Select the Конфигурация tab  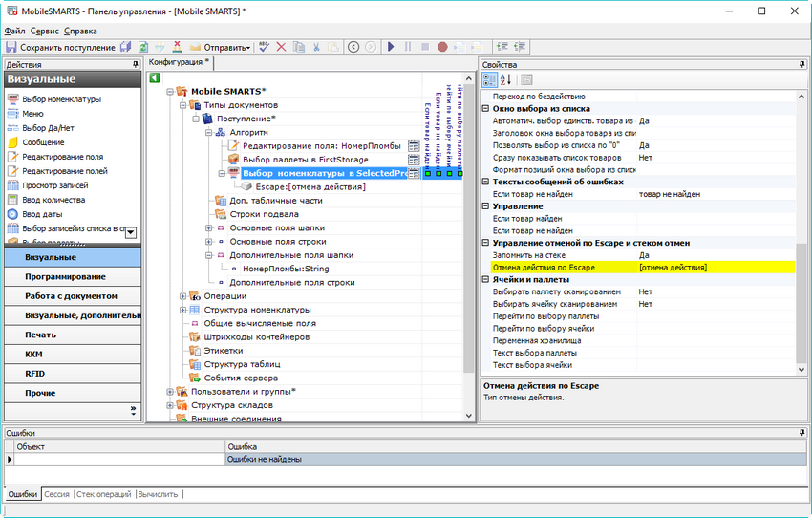pyautogui.click(x=180, y=62)
